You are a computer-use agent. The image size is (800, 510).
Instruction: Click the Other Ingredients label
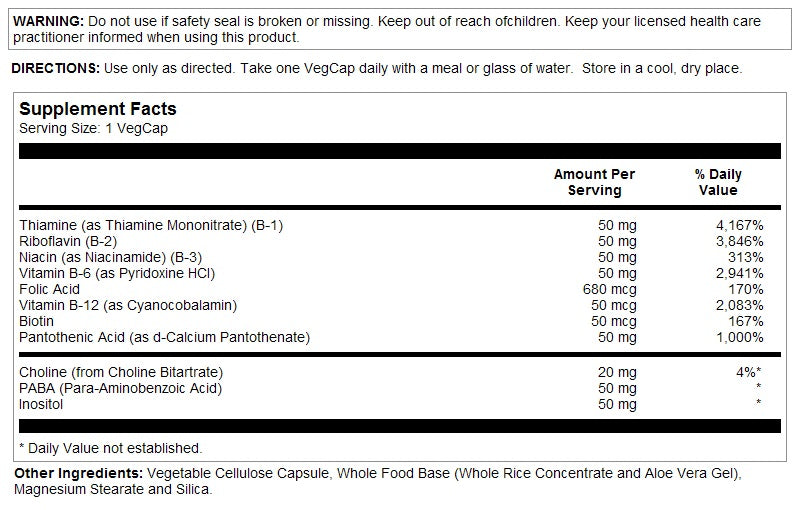(78, 473)
